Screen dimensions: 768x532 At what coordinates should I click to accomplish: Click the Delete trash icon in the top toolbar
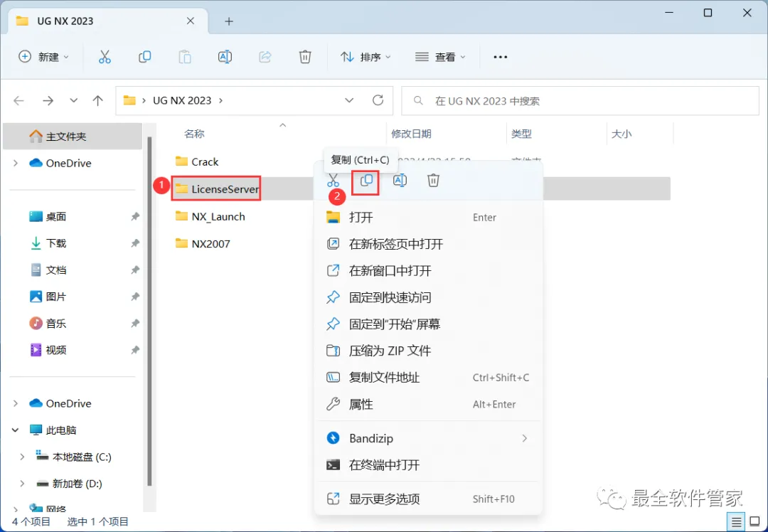[305, 57]
